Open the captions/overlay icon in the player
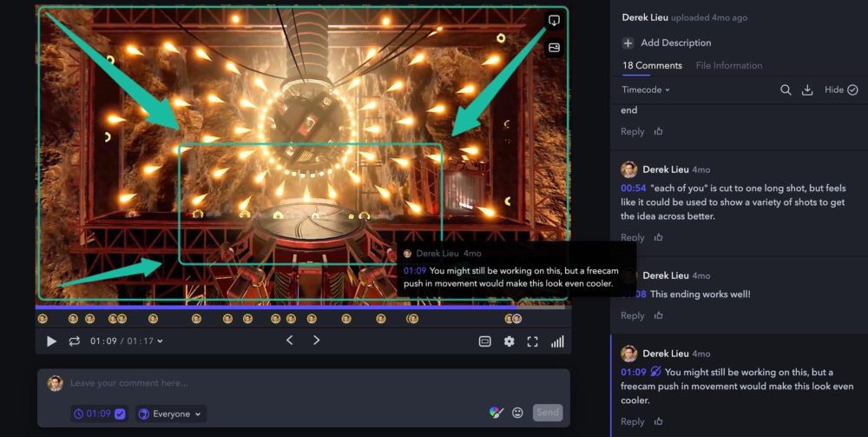 click(485, 341)
